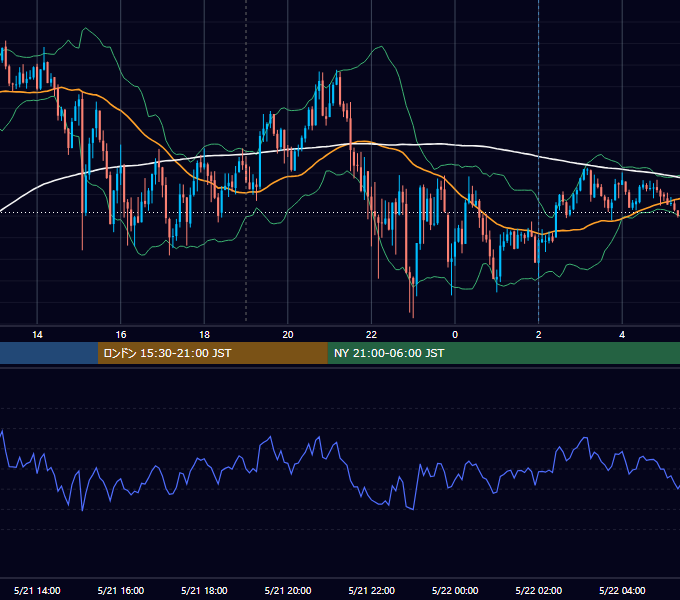The image size is (680, 600).
Task: Click the 18 hour axis label
Action: coord(204,335)
